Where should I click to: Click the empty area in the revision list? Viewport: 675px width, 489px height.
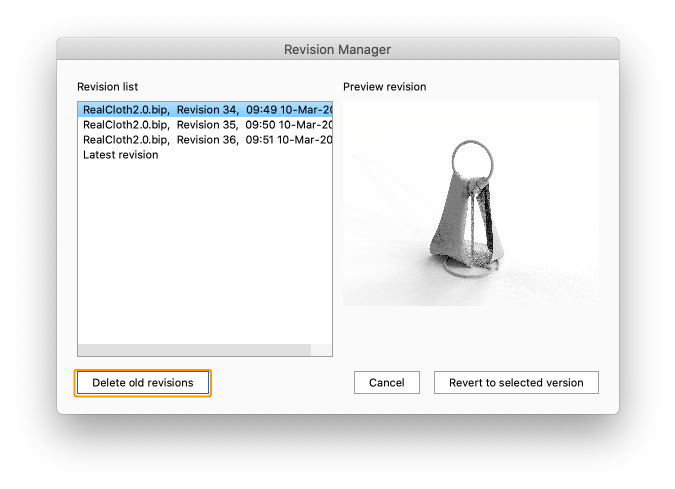click(205, 250)
